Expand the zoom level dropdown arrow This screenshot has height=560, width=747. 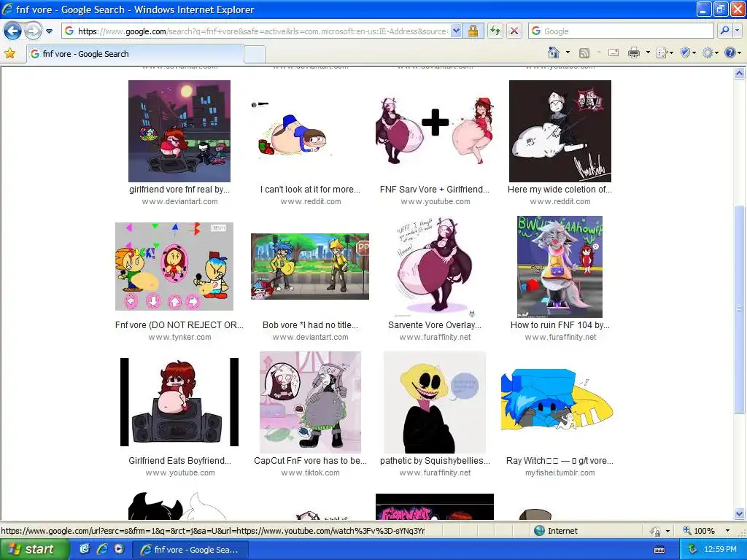tap(727, 531)
